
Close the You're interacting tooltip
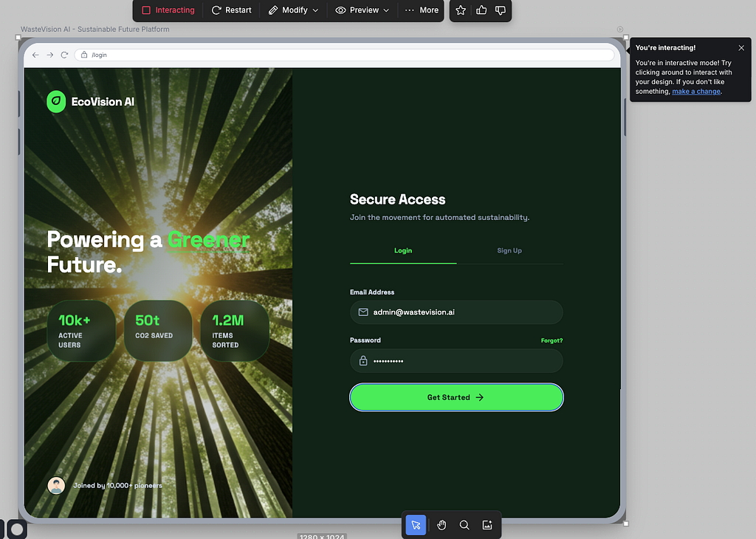(741, 48)
